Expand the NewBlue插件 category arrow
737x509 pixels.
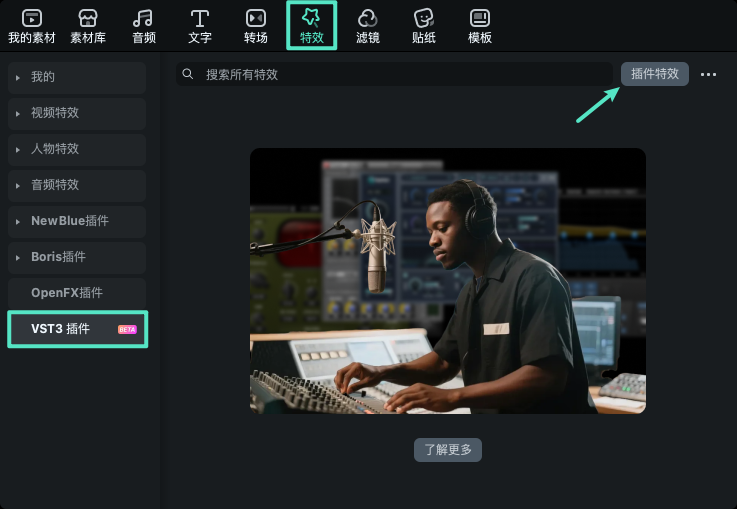(x=18, y=222)
